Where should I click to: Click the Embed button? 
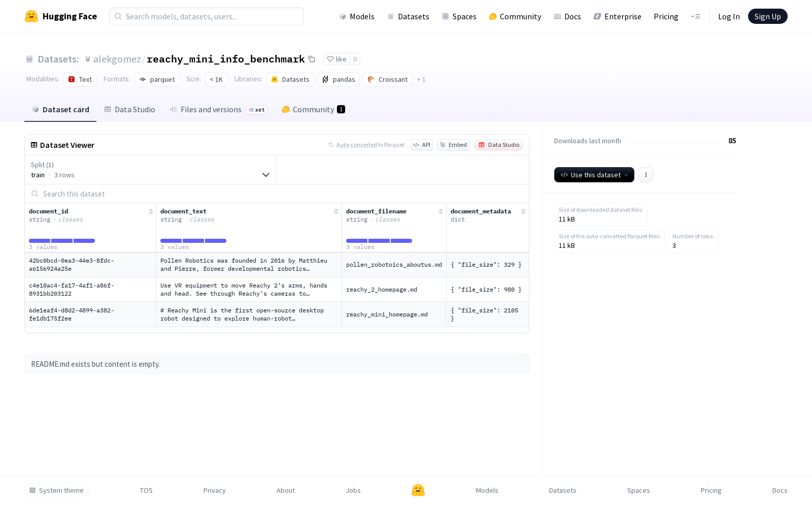click(453, 145)
